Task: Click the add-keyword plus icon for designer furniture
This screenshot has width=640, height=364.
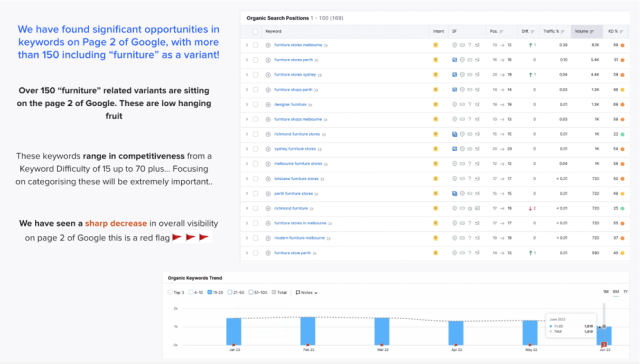Action: click(x=268, y=104)
